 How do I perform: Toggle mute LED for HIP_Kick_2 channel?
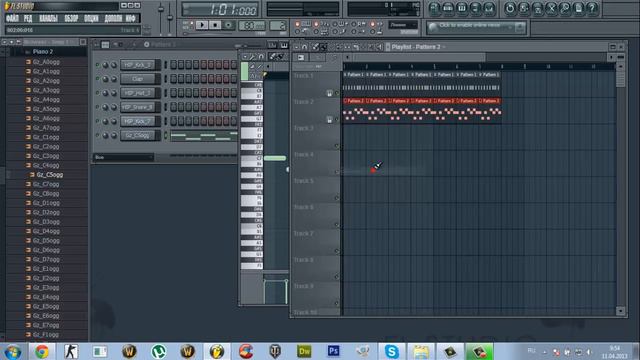click(98, 65)
